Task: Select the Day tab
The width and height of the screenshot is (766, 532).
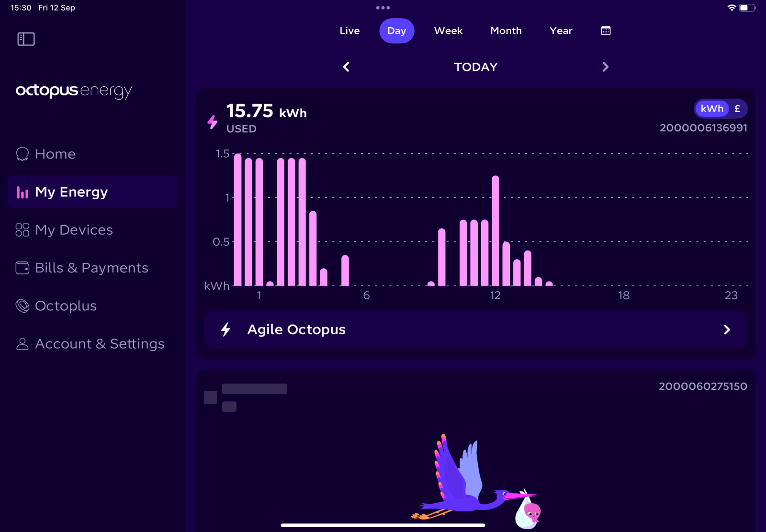Action: [x=397, y=31]
